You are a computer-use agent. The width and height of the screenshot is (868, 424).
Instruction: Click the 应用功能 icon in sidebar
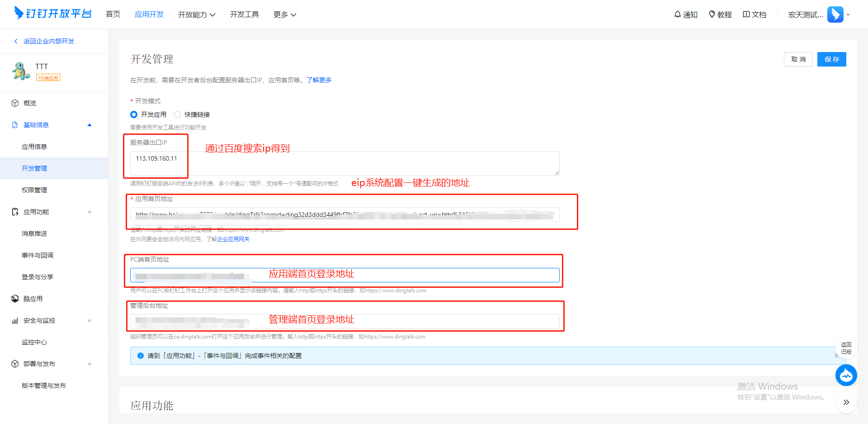[15, 212]
